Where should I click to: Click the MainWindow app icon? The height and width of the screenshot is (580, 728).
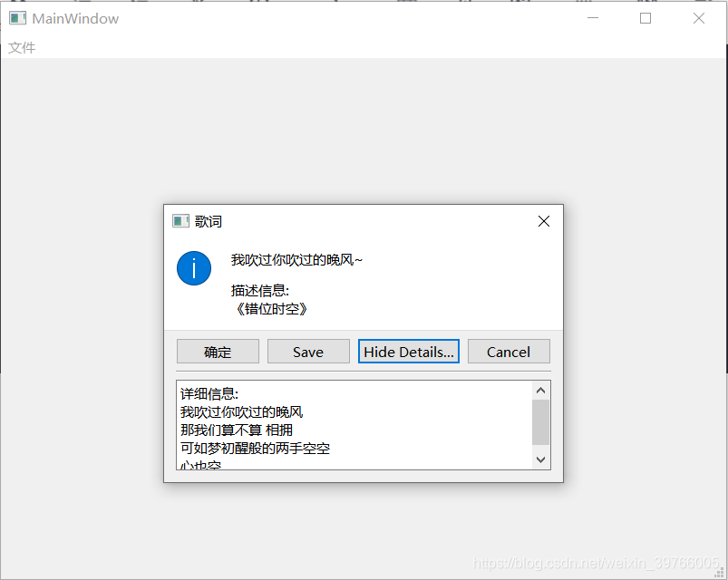(x=17, y=18)
